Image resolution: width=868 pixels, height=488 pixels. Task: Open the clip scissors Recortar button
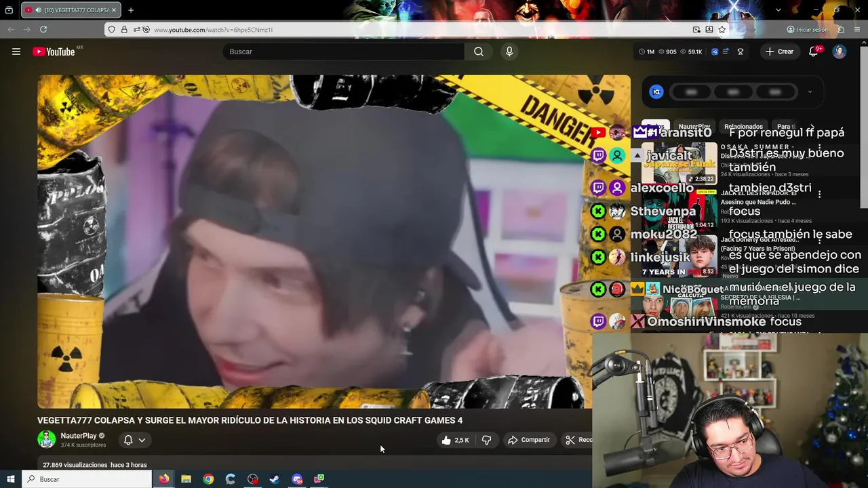(x=578, y=440)
